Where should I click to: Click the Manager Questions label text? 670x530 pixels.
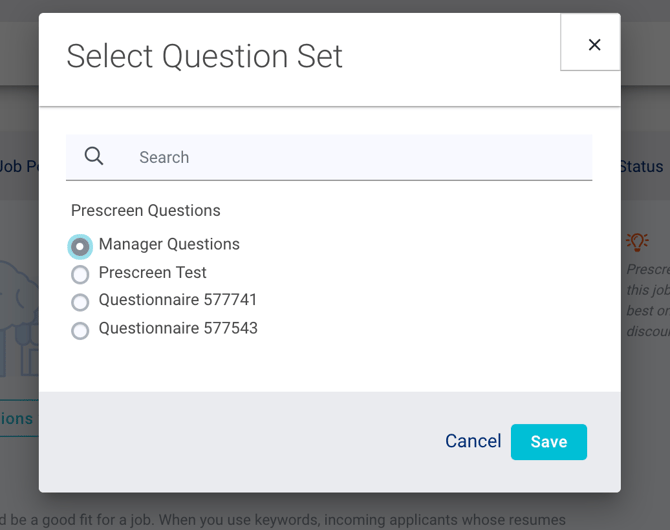pos(169,244)
